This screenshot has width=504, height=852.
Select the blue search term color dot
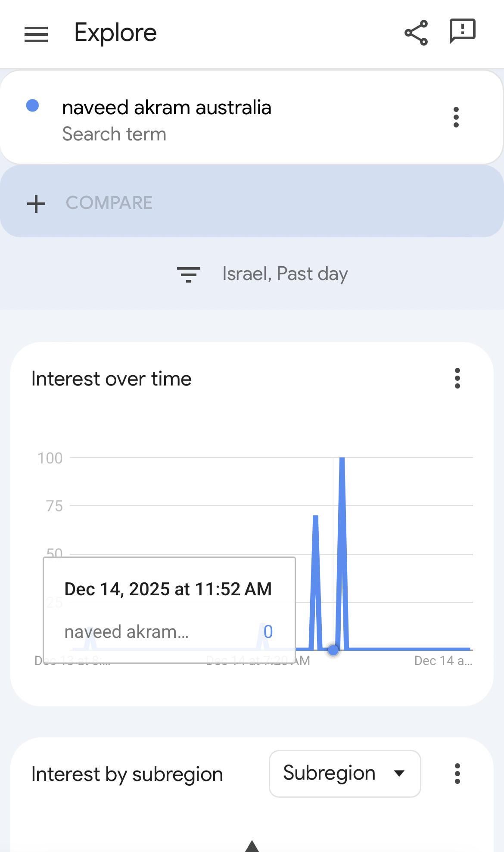33,106
